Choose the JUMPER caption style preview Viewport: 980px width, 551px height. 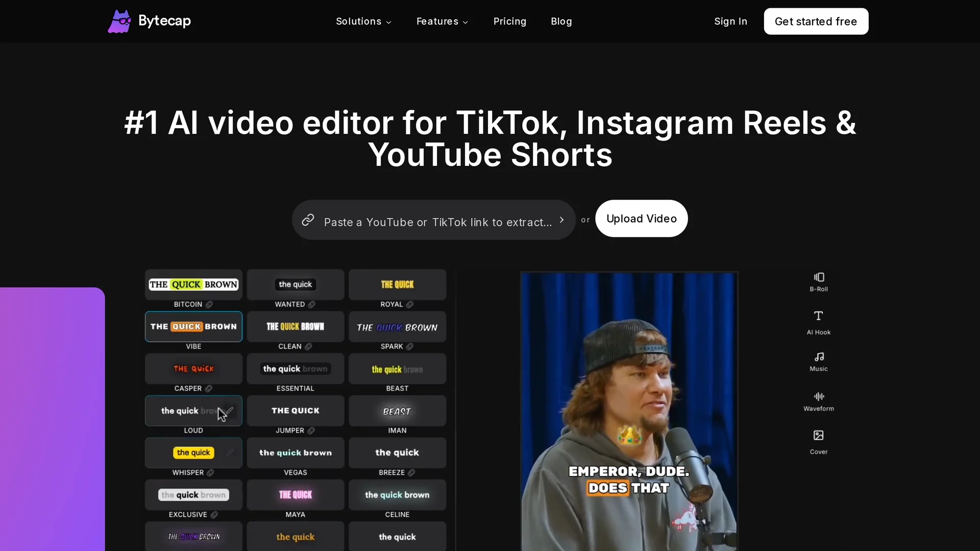(x=295, y=411)
